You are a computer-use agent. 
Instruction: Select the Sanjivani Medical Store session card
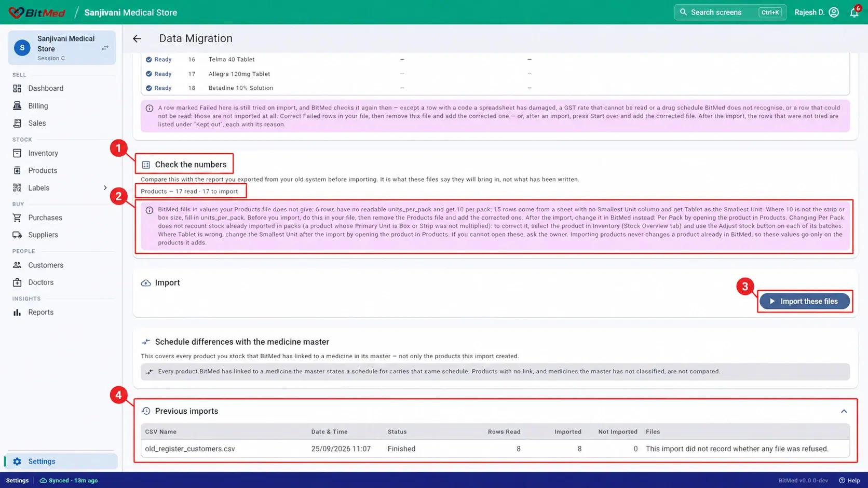coord(62,48)
